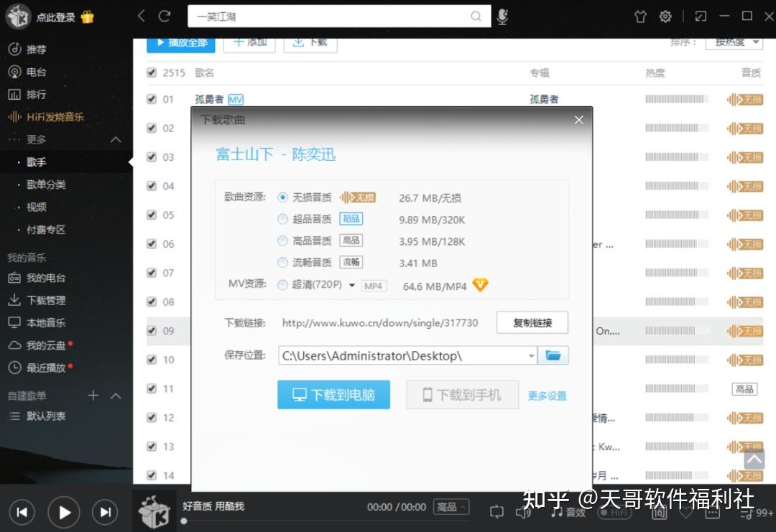
Task: Switch to mini mode via the title bar icon
Action: (x=701, y=17)
